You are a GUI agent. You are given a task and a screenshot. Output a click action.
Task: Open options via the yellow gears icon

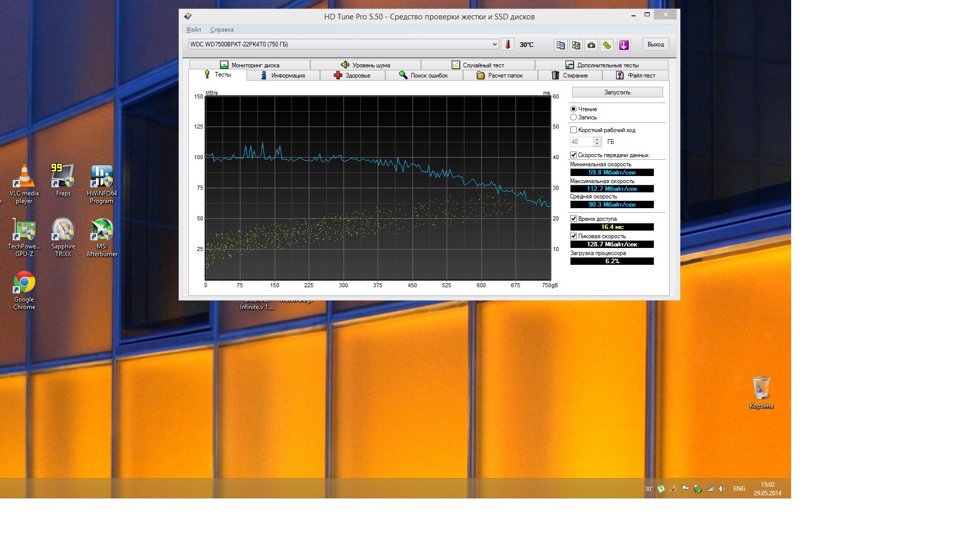(x=606, y=45)
